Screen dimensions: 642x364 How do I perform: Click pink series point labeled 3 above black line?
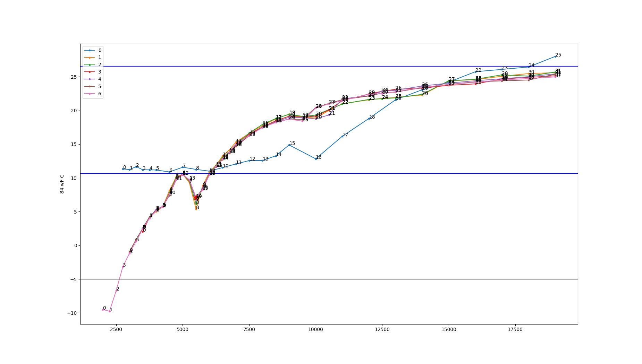coord(123,267)
